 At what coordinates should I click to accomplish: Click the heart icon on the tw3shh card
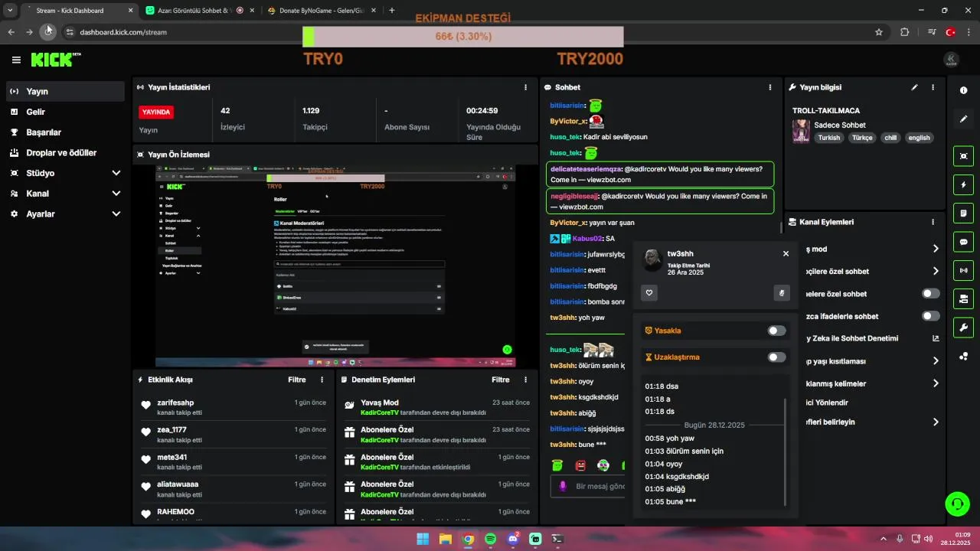[x=649, y=292]
